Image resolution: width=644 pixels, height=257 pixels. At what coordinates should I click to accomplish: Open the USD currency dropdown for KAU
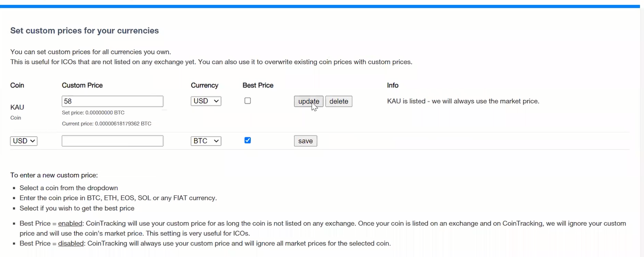tap(206, 101)
